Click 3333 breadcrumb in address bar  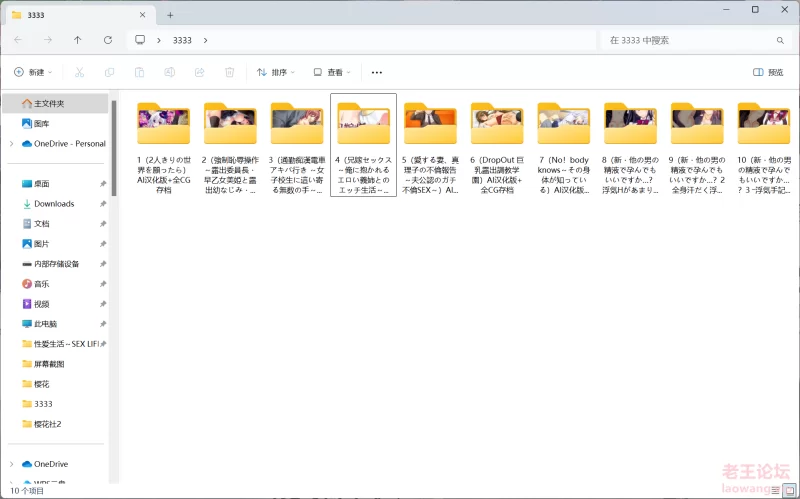tap(182, 40)
